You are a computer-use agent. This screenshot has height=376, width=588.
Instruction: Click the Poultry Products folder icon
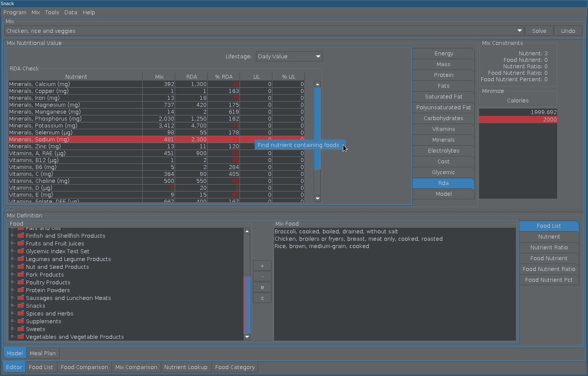point(20,282)
